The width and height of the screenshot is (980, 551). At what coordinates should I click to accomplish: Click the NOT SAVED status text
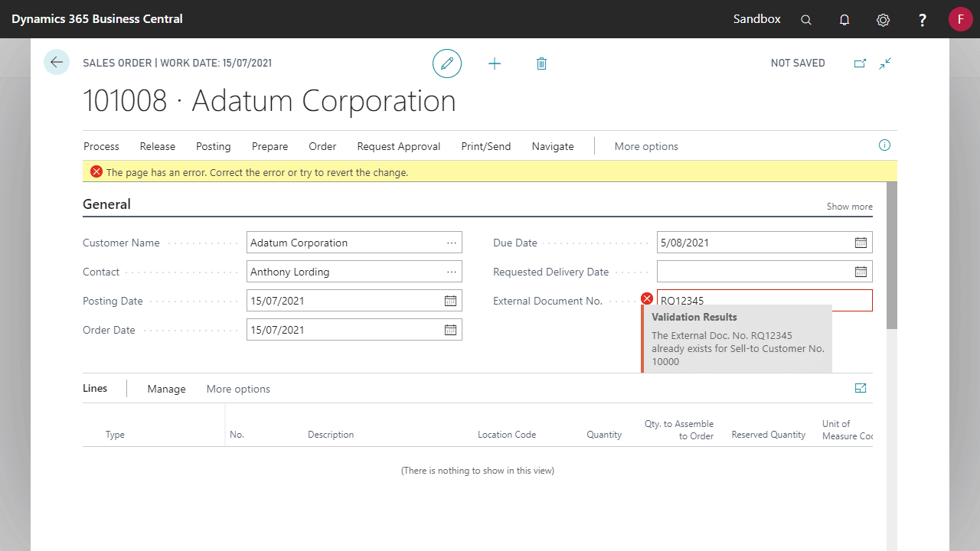tap(798, 64)
